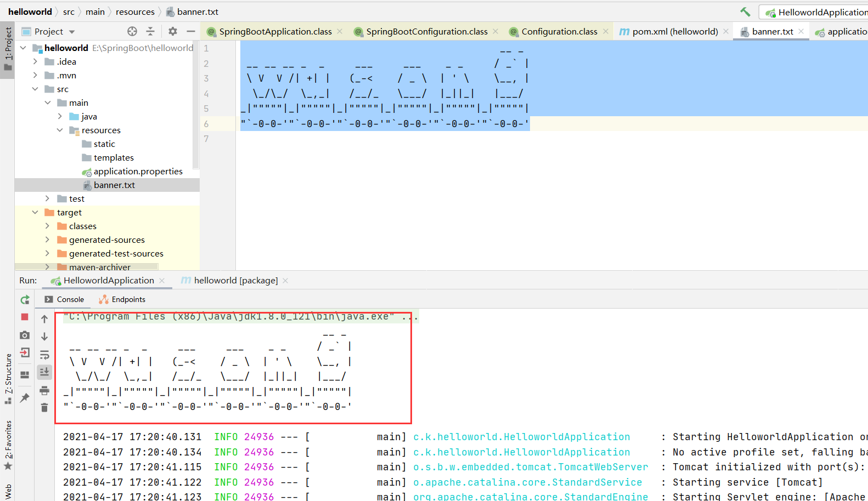
Task: Click the thread dump camera icon
Action: pos(25,335)
